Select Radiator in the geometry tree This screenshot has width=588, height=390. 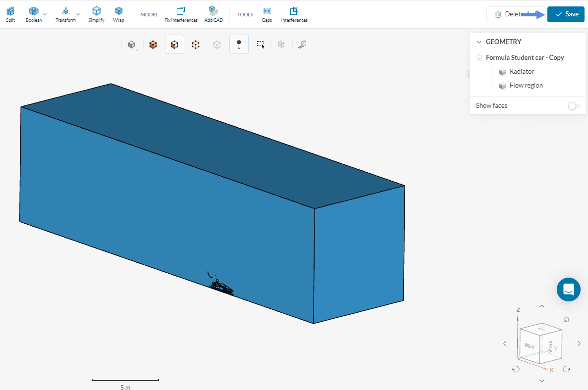click(x=522, y=72)
